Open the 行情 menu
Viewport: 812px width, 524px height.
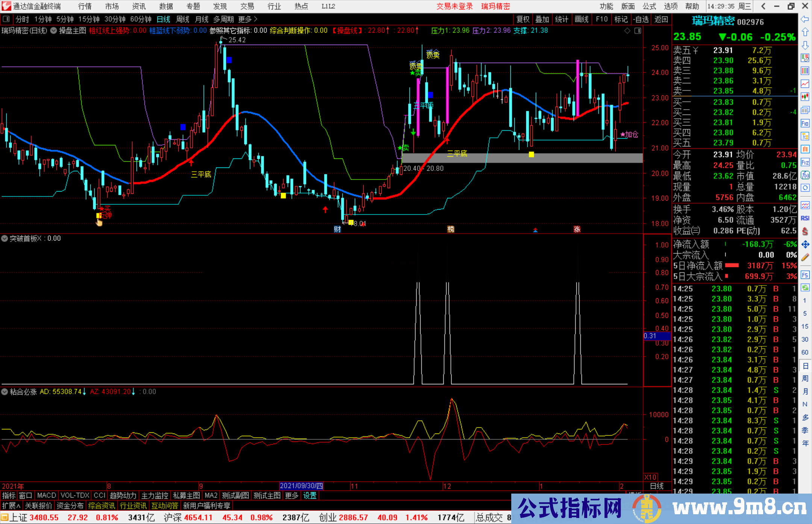click(85, 6)
